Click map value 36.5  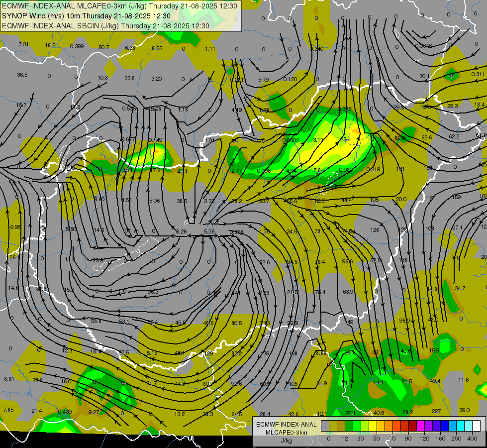(x=22, y=75)
